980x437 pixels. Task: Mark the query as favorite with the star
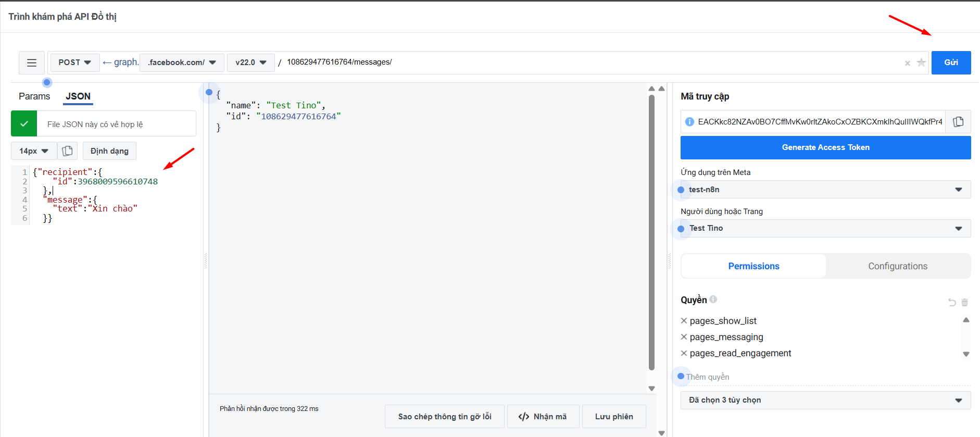(921, 63)
